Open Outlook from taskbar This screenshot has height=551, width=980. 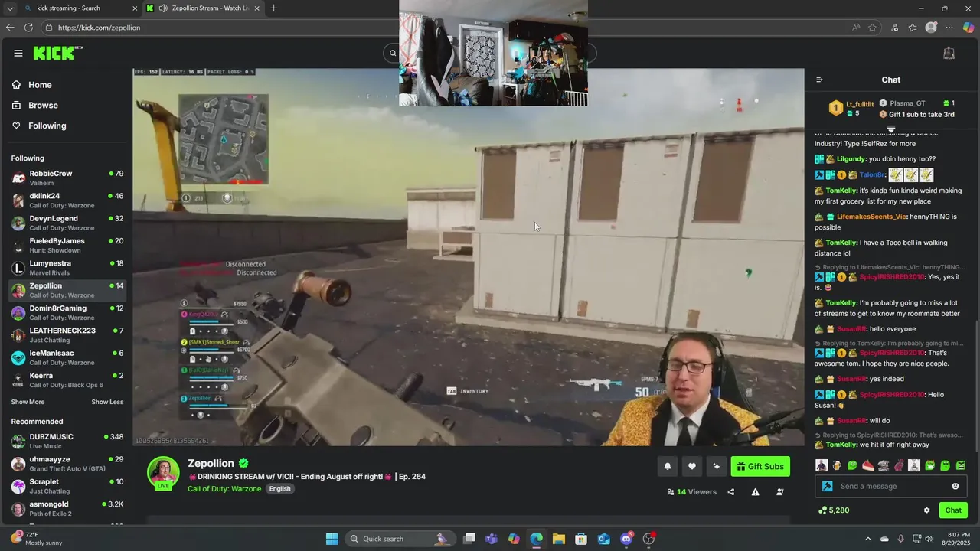tap(603, 539)
